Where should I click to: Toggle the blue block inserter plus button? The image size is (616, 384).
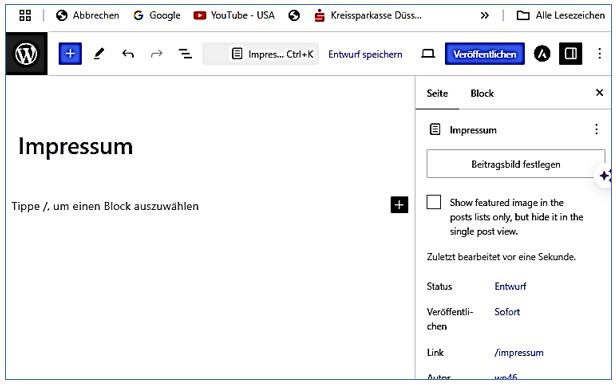click(70, 53)
